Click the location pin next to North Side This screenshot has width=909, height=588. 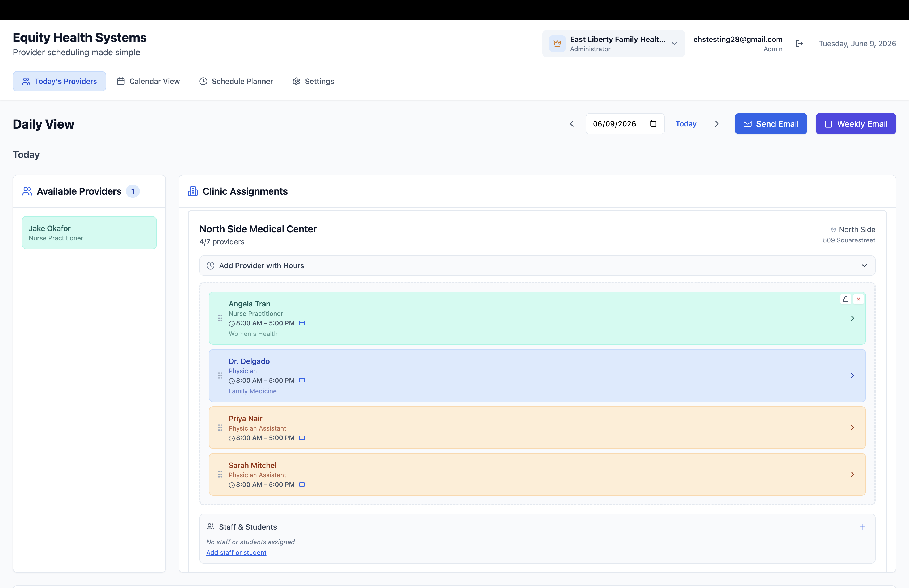[x=833, y=229]
